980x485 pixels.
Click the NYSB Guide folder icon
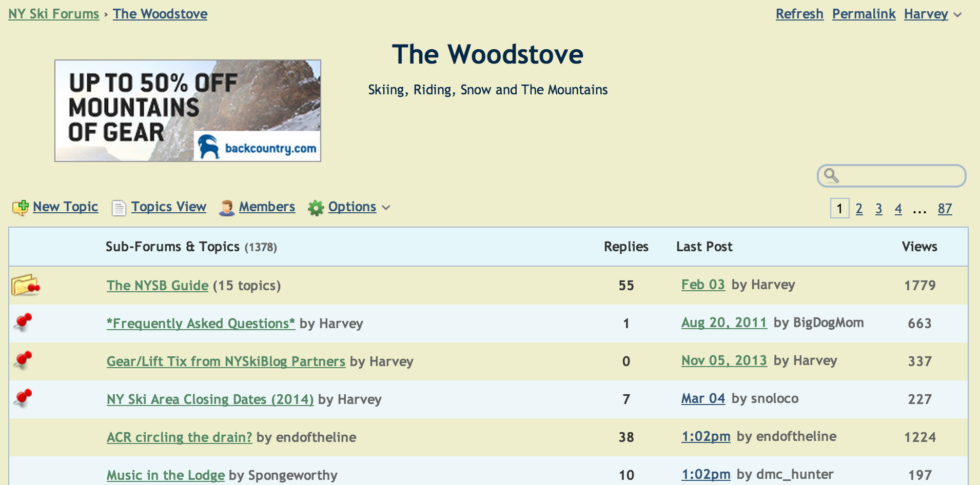pos(25,285)
